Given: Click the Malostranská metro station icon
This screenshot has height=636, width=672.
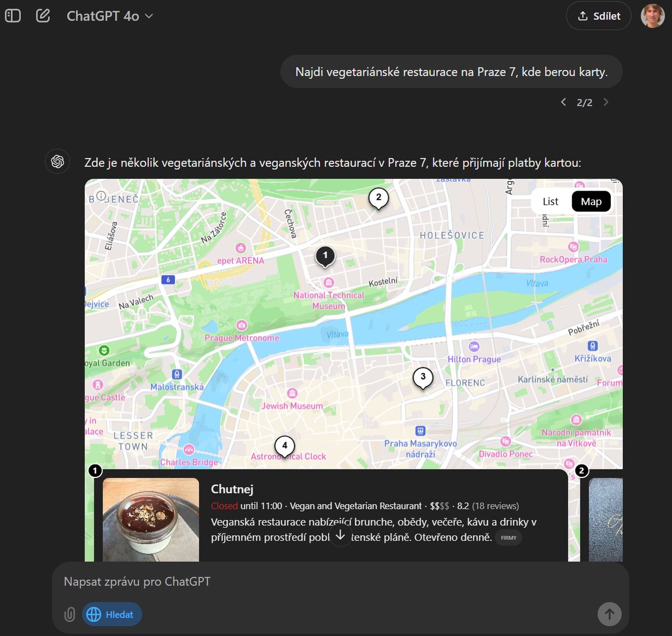Looking at the screenshot, I should (177, 374).
